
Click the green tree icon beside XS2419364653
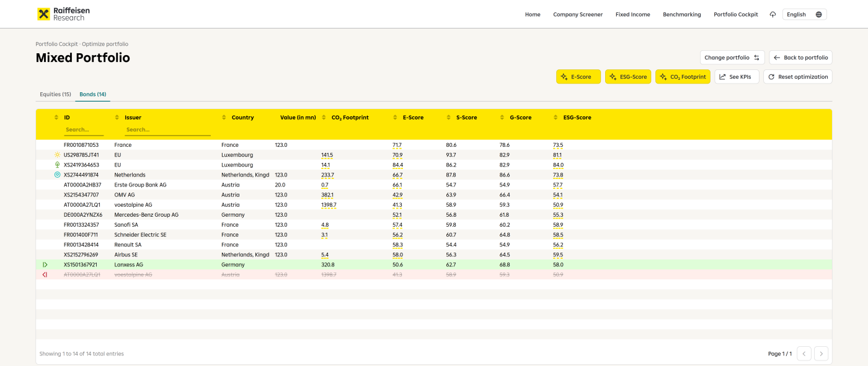(x=57, y=165)
